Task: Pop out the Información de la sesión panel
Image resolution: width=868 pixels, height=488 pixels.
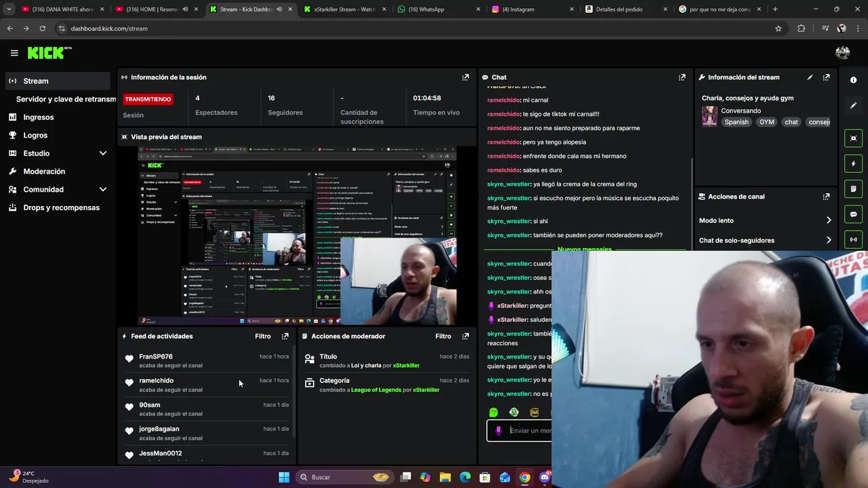Action: pos(465,77)
